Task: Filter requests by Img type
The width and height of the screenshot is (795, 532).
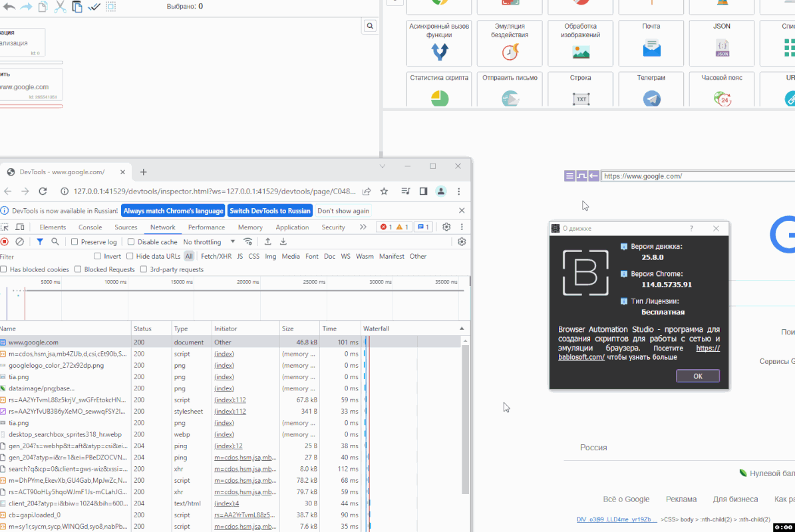Action: 271,257
